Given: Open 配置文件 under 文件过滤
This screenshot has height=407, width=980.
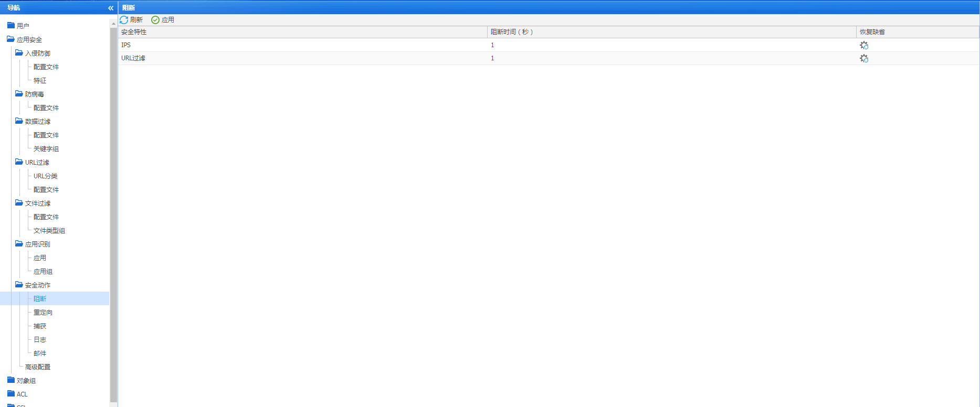Looking at the screenshot, I should point(46,217).
